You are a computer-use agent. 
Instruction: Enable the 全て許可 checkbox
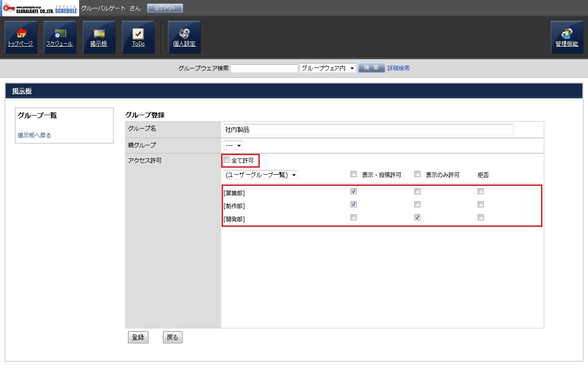click(227, 160)
